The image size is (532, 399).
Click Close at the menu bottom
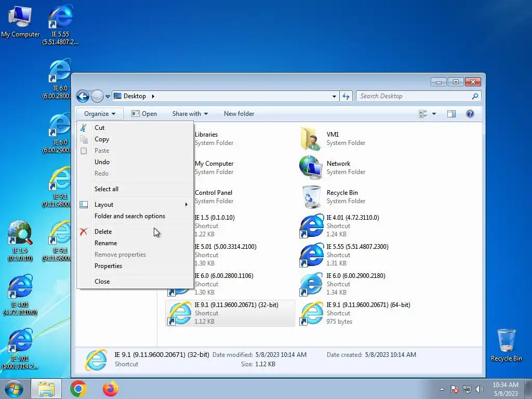pyautogui.click(x=135, y=281)
